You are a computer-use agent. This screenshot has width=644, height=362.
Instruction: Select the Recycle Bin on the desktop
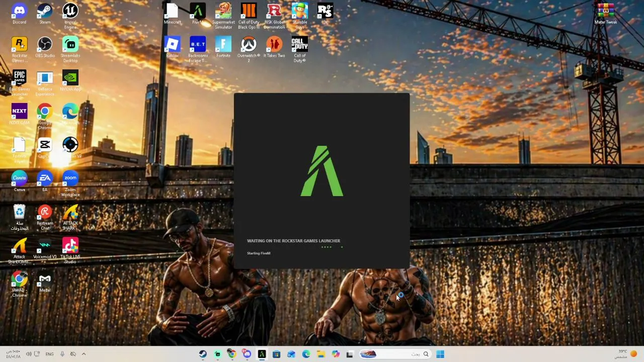[19, 217]
